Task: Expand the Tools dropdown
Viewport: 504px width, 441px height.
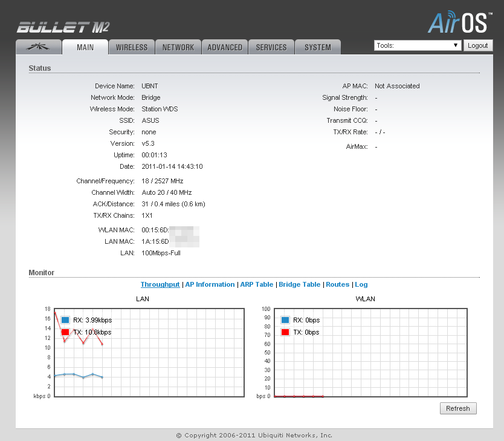Action: coord(418,45)
